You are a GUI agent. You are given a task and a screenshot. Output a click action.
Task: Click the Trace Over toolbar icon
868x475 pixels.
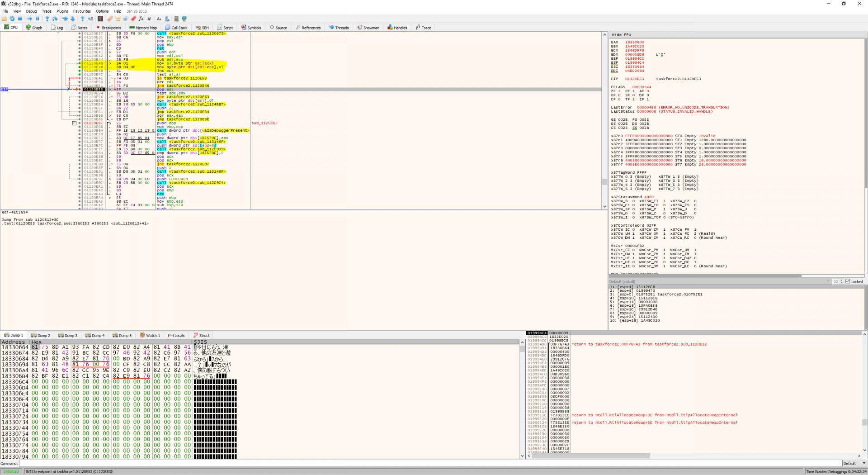(x=72, y=19)
